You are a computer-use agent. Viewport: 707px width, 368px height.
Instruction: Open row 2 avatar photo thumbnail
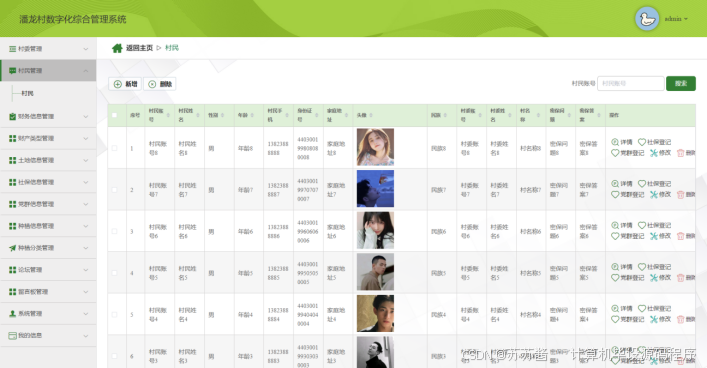tap(375, 189)
